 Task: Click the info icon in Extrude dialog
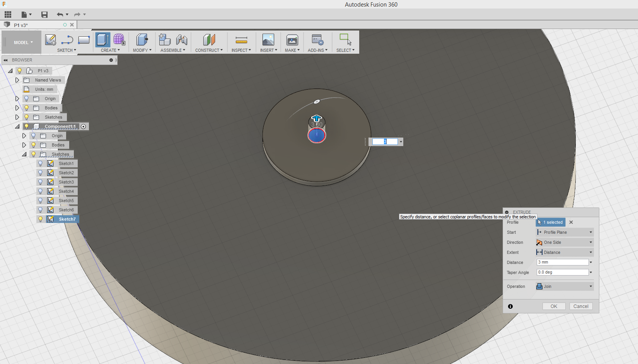click(x=510, y=306)
